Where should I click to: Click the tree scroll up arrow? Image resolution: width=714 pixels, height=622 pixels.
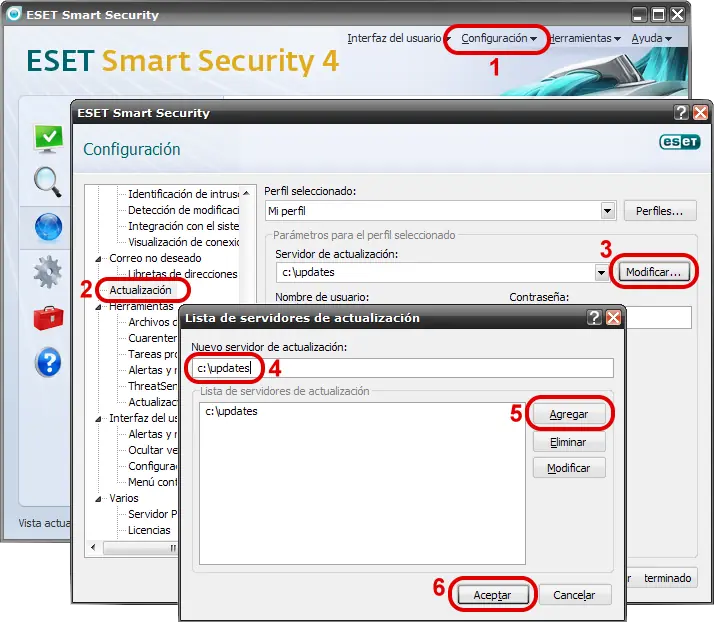click(x=246, y=193)
